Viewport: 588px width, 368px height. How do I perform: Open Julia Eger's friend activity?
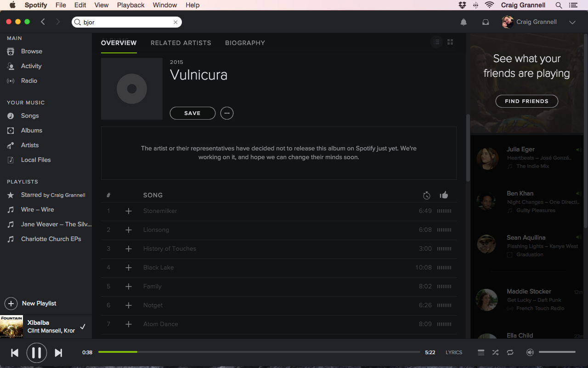(527, 158)
